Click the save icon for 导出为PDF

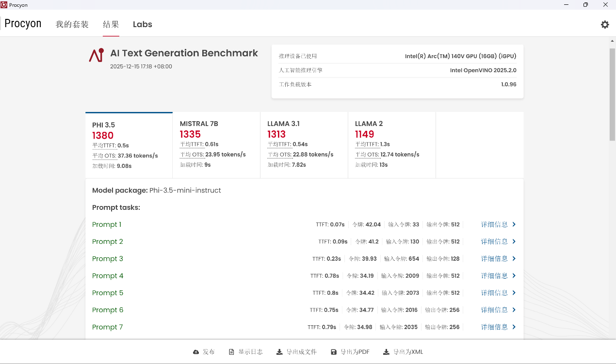click(334, 352)
